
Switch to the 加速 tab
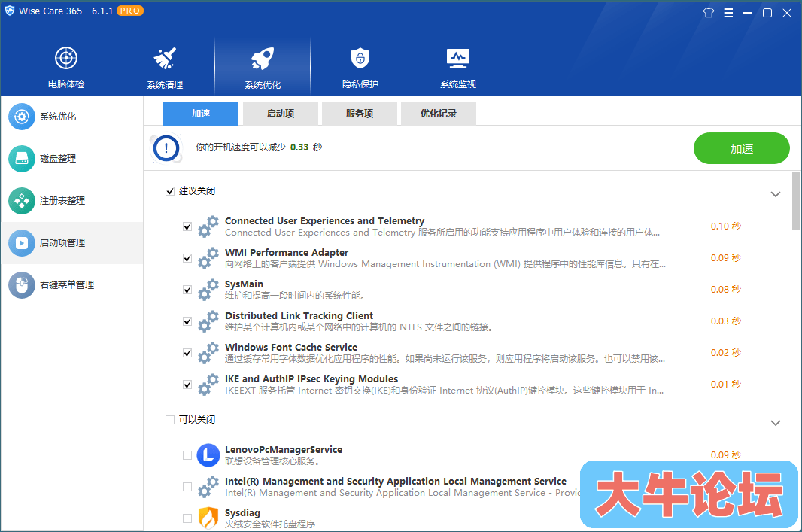pos(200,114)
